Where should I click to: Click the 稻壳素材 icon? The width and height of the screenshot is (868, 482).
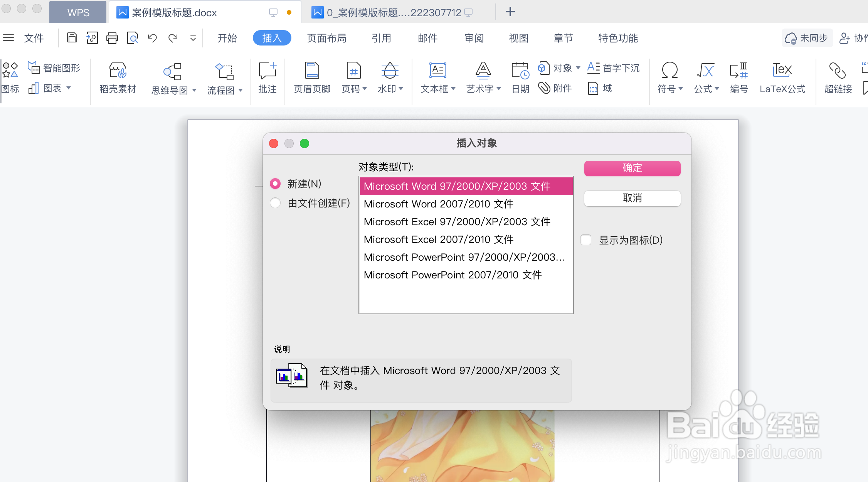[118, 71]
